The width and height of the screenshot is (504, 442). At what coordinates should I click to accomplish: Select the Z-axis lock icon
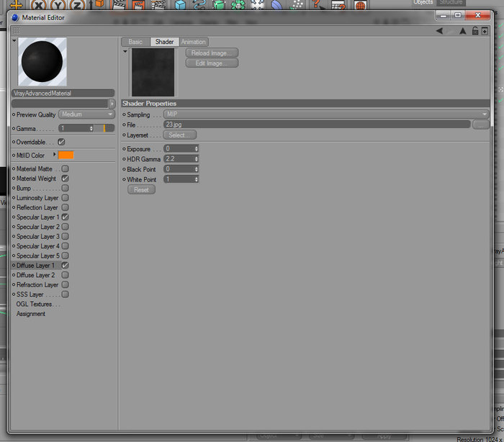pyautogui.click(x=78, y=5)
